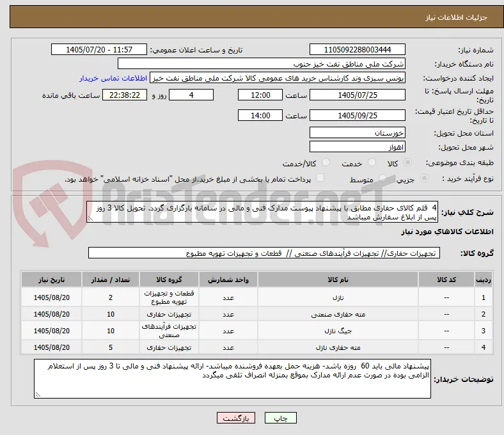Click the resize handle of توضیحات خریدار textarea
Image resolution: width=504 pixels, height=435 pixels.
coord(38,395)
